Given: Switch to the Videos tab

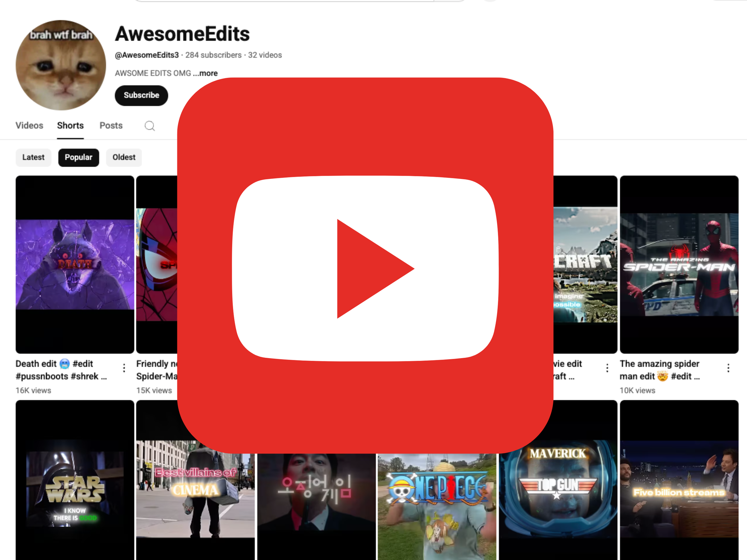Looking at the screenshot, I should [x=29, y=125].
